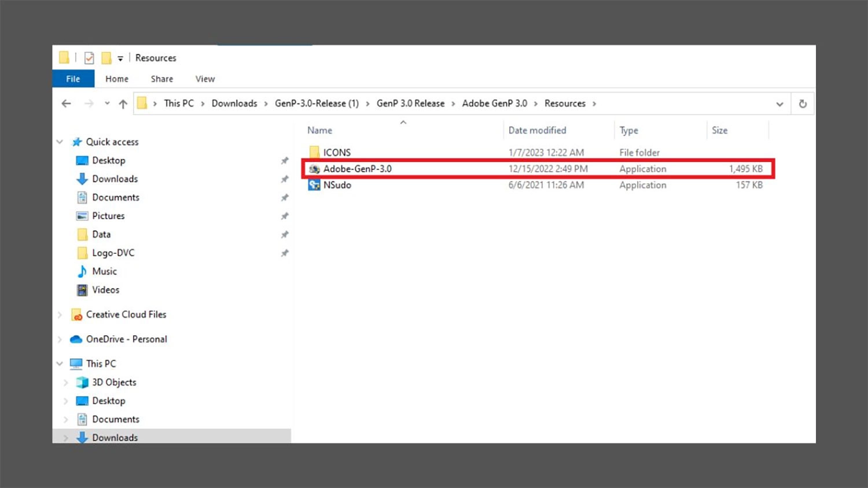Go up one folder level

click(x=123, y=103)
